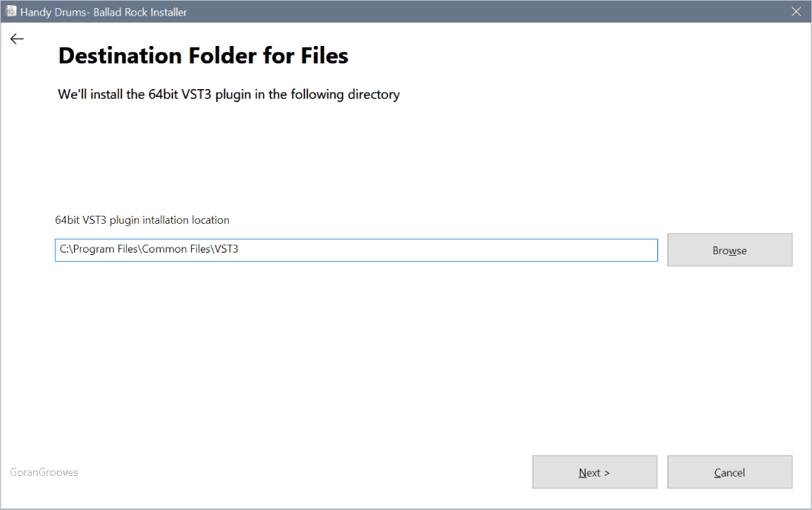Place cursor on 'Common Files' in the path

[x=176, y=249]
